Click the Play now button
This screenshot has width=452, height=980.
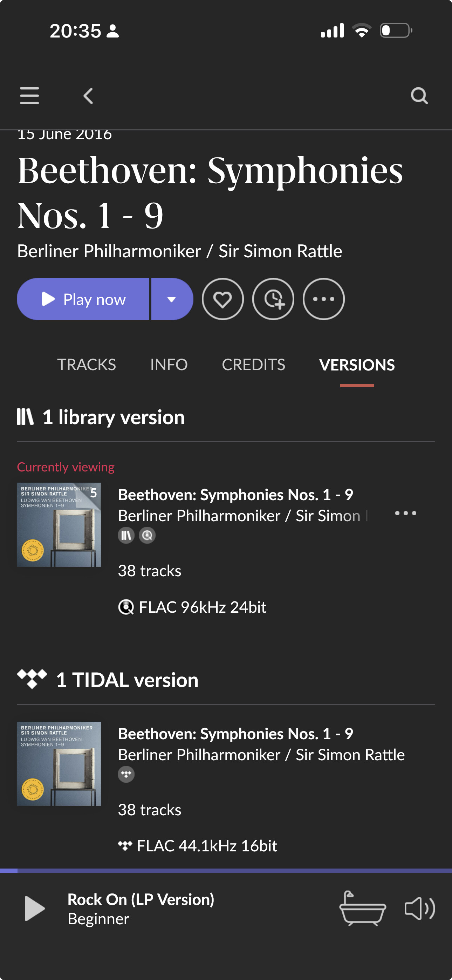pos(83,299)
